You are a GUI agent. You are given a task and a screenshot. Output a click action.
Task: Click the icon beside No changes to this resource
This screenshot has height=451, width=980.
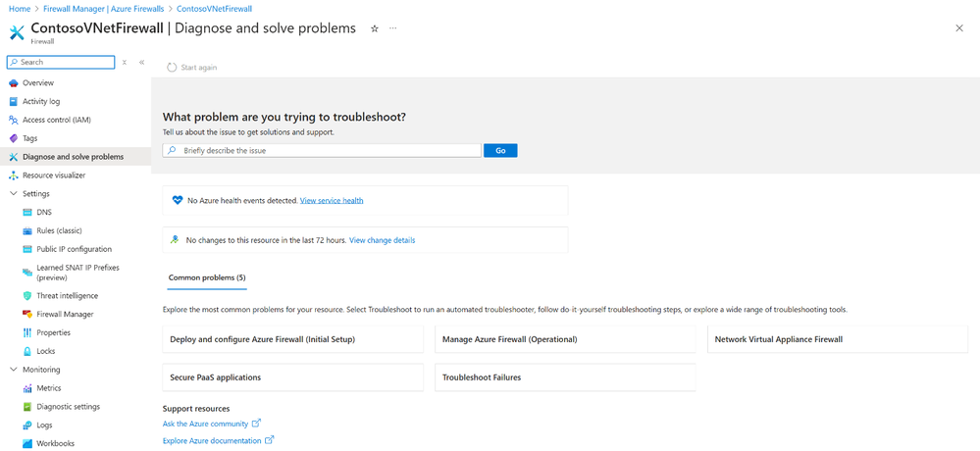[x=177, y=240]
